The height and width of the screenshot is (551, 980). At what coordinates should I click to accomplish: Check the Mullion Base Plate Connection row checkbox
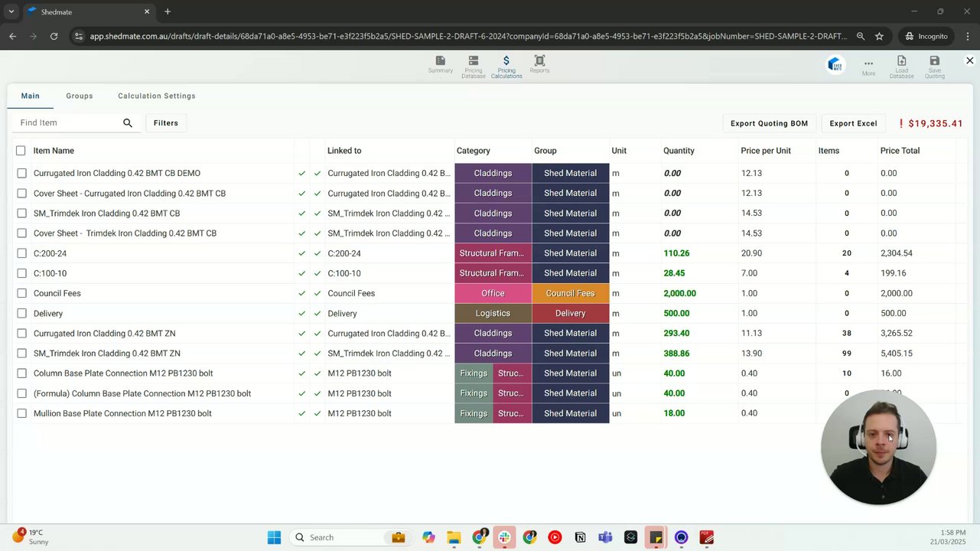(x=21, y=413)
